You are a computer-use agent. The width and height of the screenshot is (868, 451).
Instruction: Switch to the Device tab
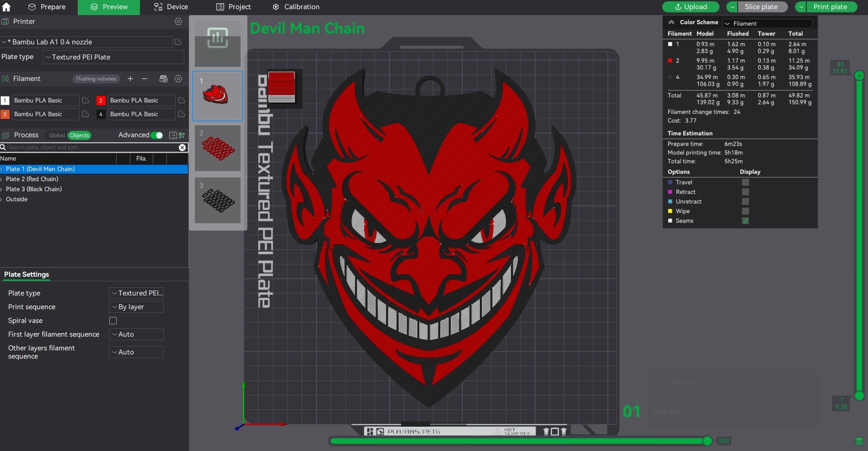coord(171,7)
